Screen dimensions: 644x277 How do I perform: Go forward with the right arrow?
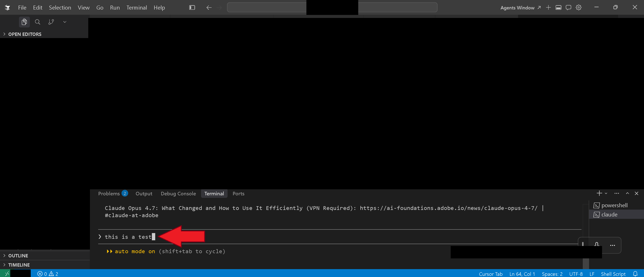coord(219,8)
